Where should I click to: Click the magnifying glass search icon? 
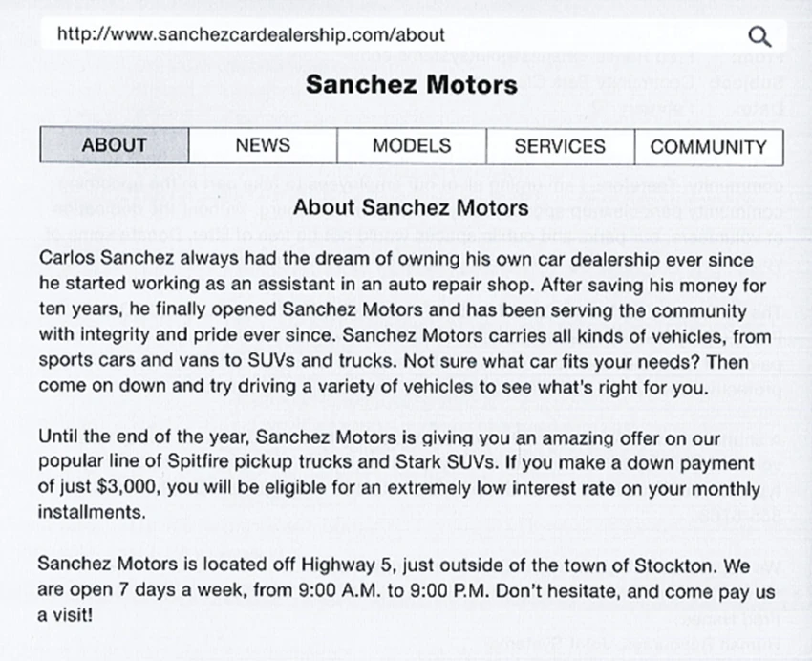[x=759, y=36]
